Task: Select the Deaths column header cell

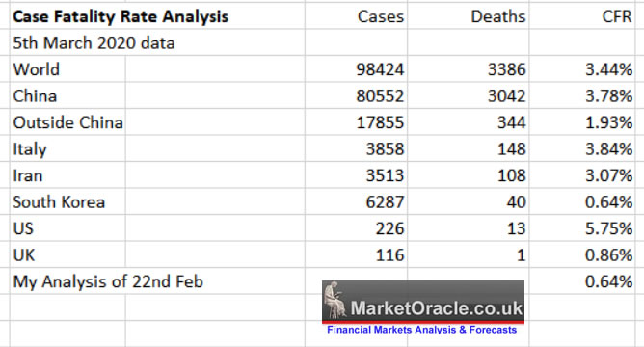Action: click(469, 16)
